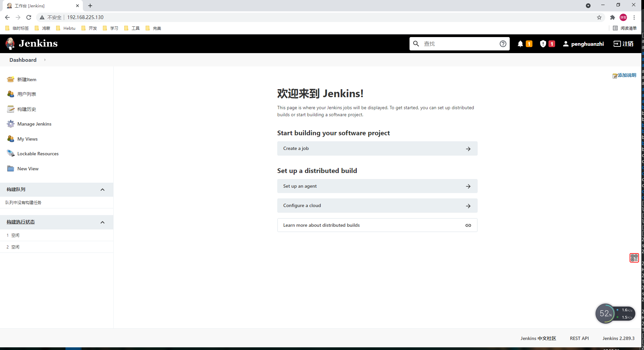Click the notification count badge 1
The image size is (644, 350).
529,44
